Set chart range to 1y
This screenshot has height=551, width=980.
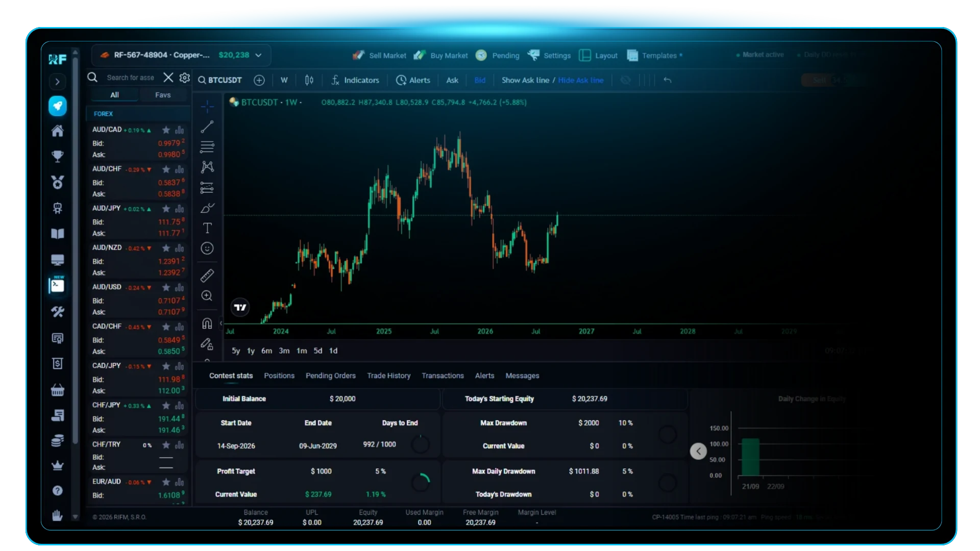point(251,351)
